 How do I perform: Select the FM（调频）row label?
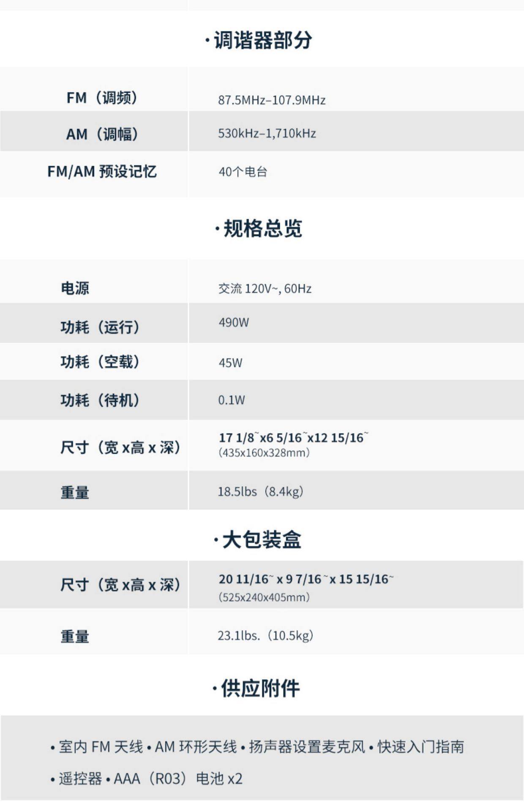(102, 98)
